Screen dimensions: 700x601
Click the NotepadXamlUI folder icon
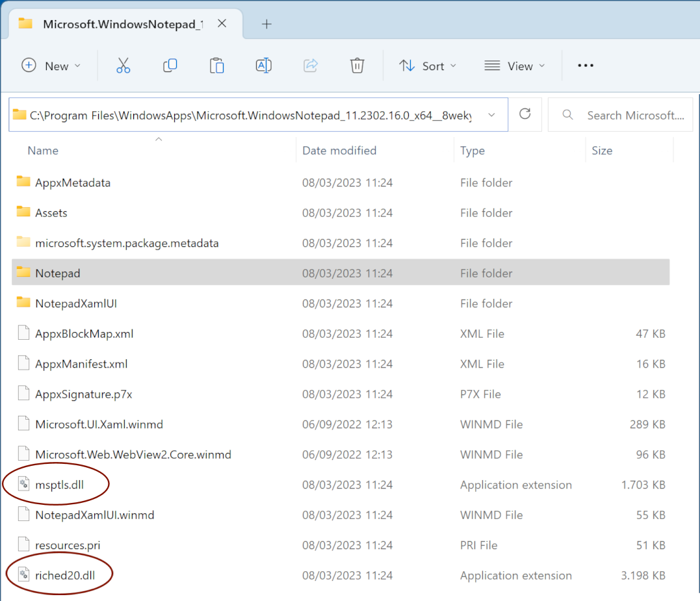23,303
